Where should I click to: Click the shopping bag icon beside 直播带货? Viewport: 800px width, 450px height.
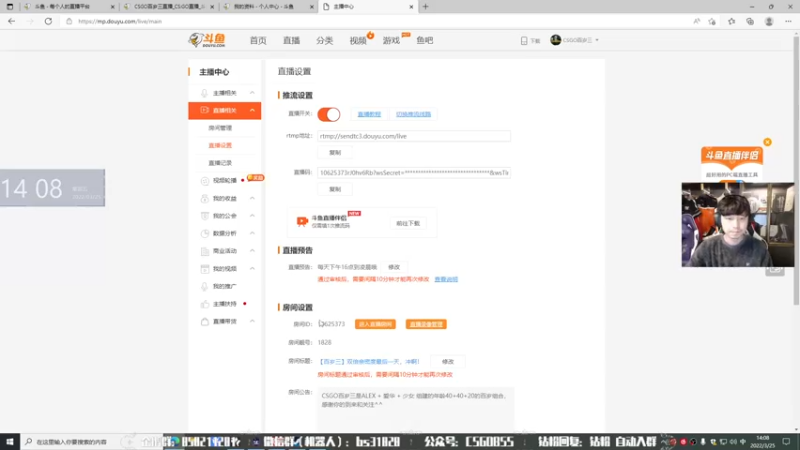click(205, 321)
